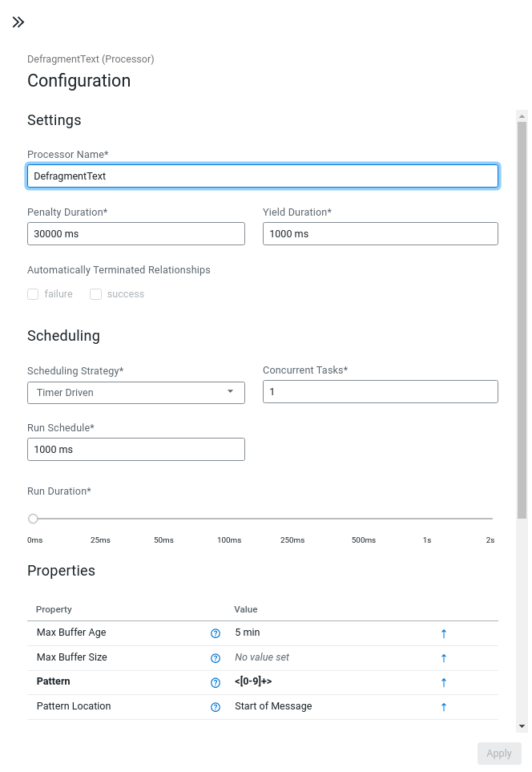Open the Scheduling Strategy dropdown
Image resolution: width=532 pixels, height=772 pixels.
click(136, 393)
